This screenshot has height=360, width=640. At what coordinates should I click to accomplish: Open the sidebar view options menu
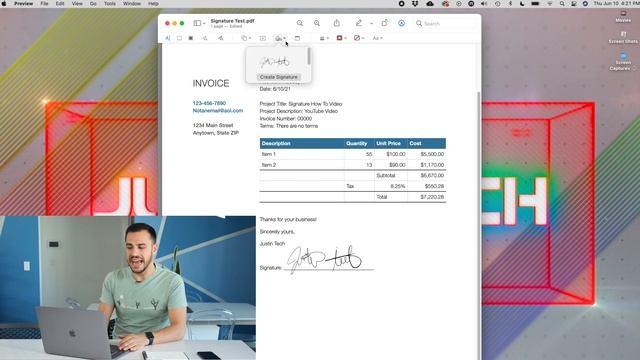199,23
